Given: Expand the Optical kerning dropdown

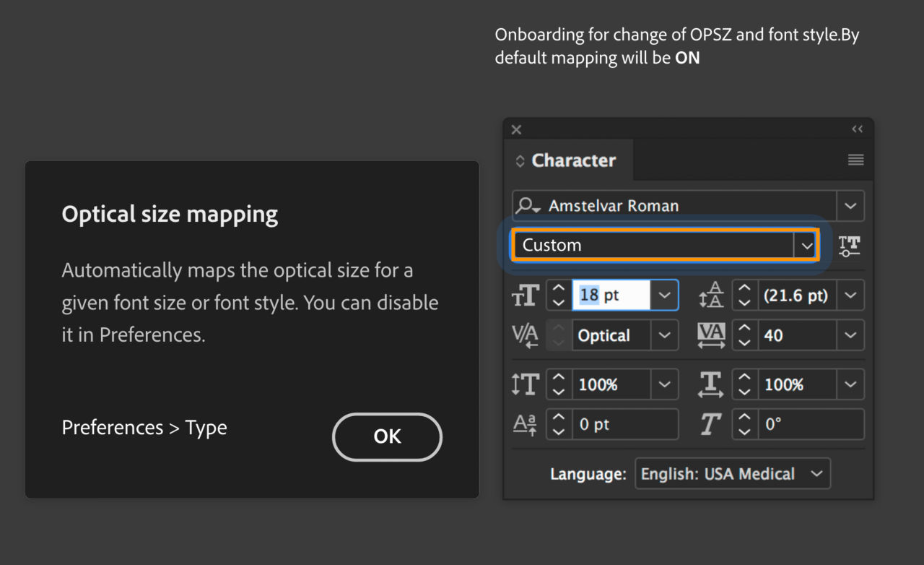Looking at the screenshot, I should (x=664, y=335).
